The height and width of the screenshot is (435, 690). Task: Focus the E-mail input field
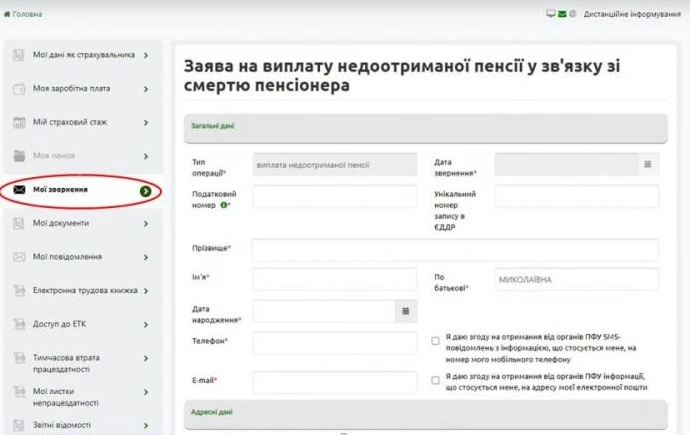tap(334, 382)
